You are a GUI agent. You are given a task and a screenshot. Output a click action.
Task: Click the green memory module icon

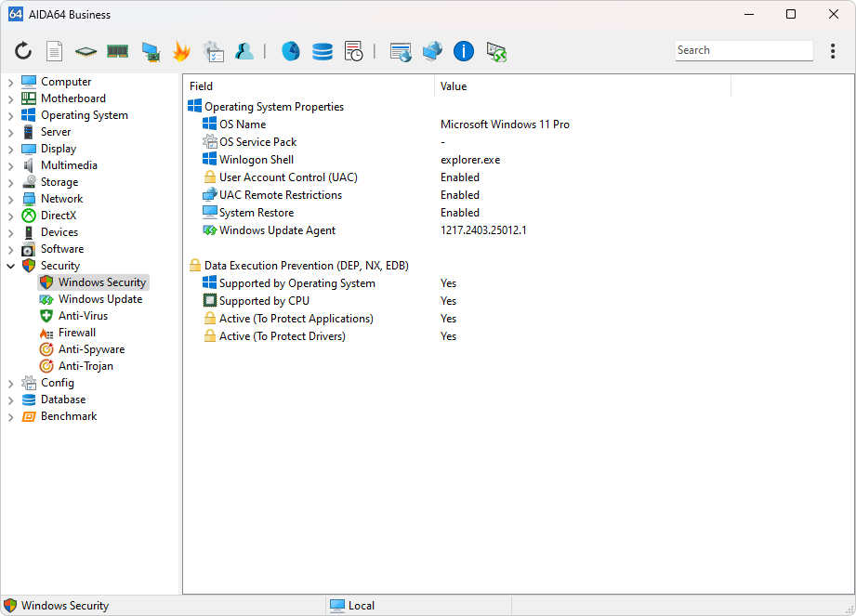coord(117,51)
